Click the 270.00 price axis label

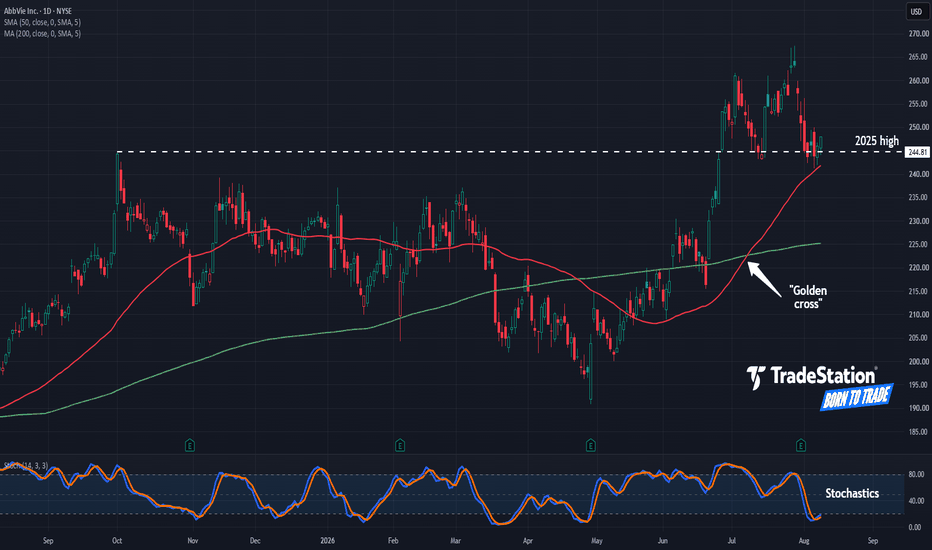tap(918, 33)
